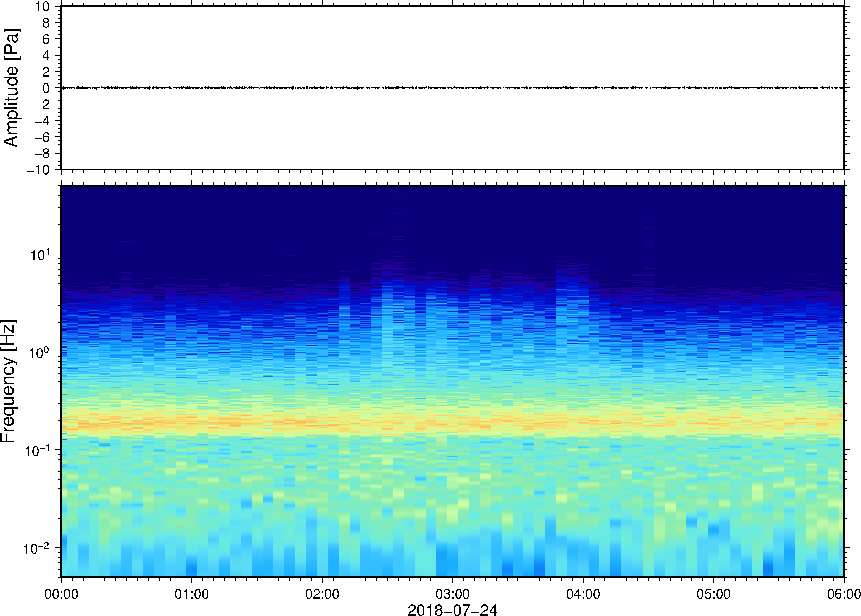Click the 03:00 time tick label

[x=453, y=594]
